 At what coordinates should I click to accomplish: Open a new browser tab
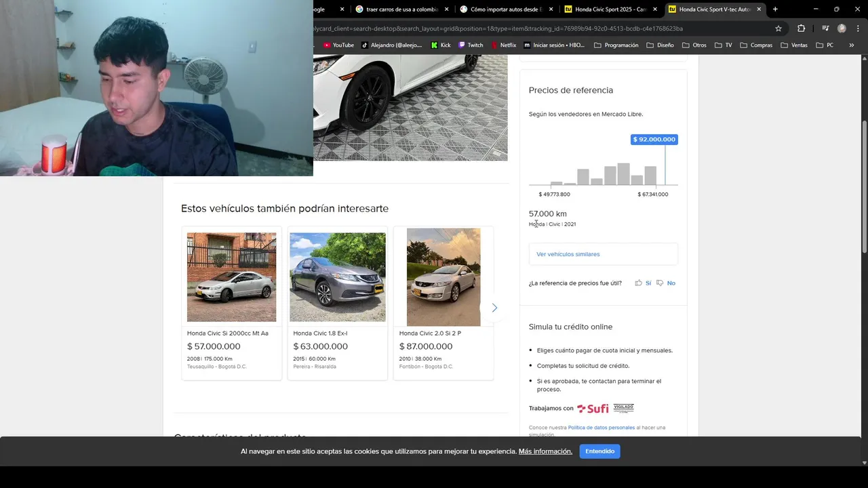pyautogui.click(x=775, y=9)
